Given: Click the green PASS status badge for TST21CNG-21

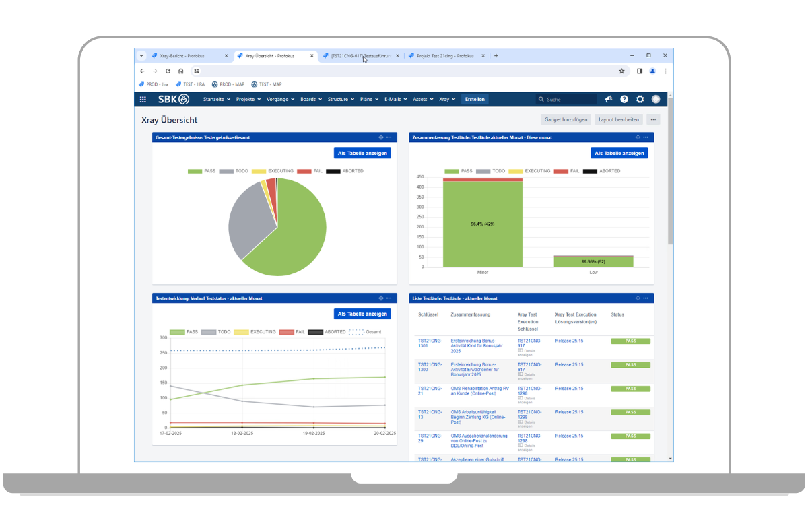Looking at the screenshot, I should click(x=630, y=389).
